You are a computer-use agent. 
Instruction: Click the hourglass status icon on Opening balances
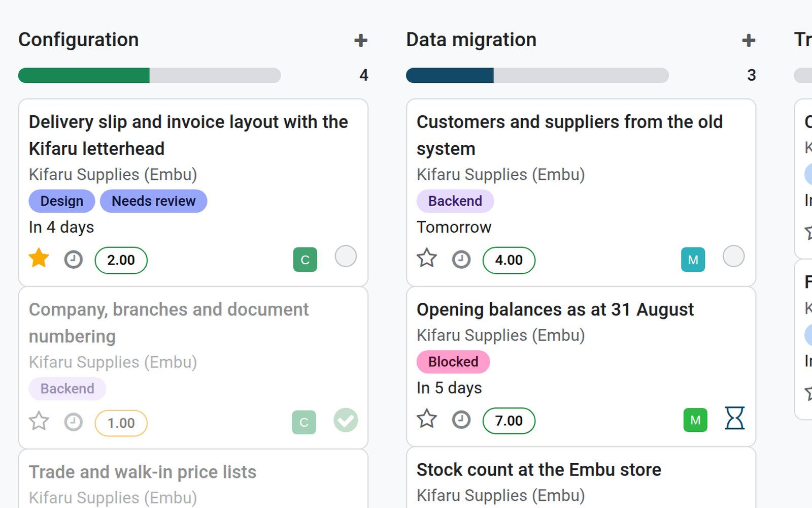pos(734,418)
